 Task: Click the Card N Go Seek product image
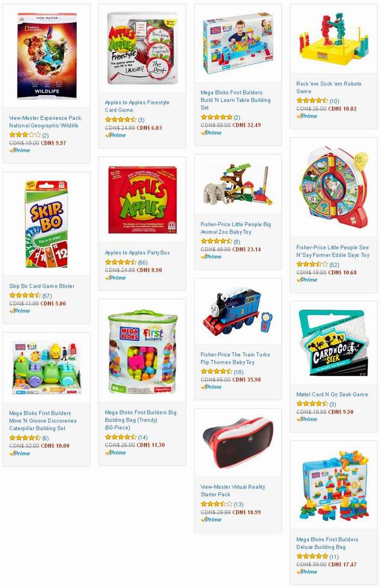[x=334, y=343]
